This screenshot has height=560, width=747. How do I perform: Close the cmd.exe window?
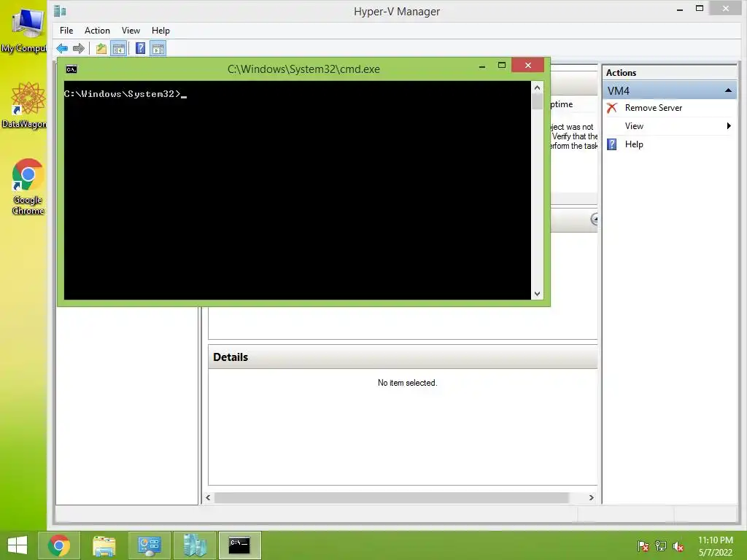point(528,65)
